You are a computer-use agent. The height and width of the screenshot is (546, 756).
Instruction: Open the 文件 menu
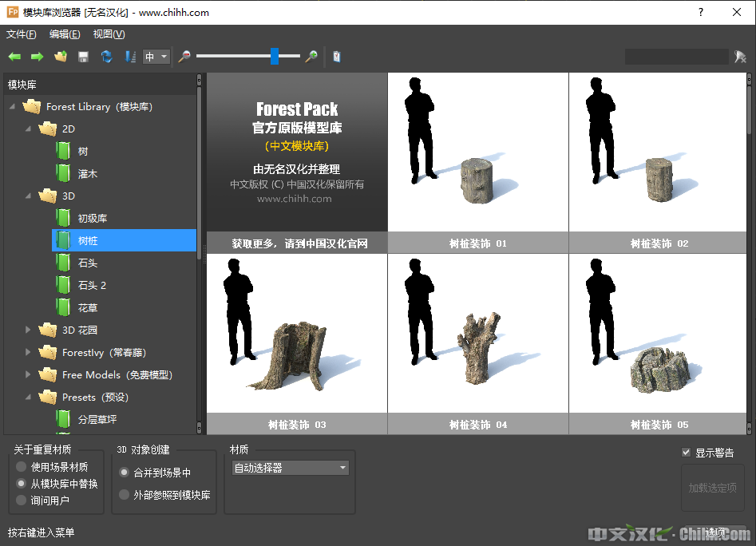coord(22,34)
